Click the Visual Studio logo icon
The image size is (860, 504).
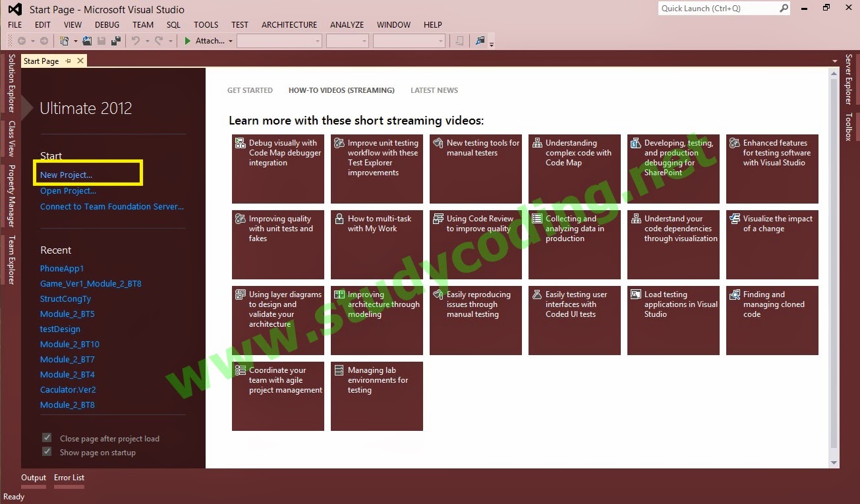(x=14, y=9)
